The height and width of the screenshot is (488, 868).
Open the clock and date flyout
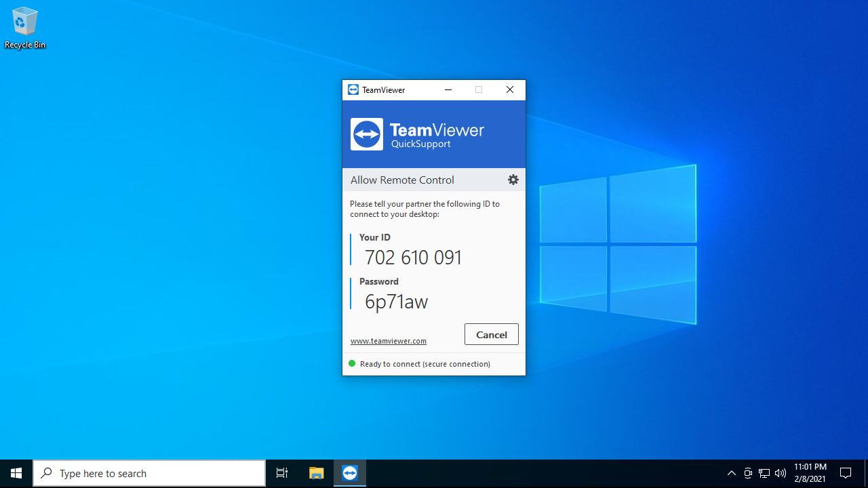coord(810,473)
